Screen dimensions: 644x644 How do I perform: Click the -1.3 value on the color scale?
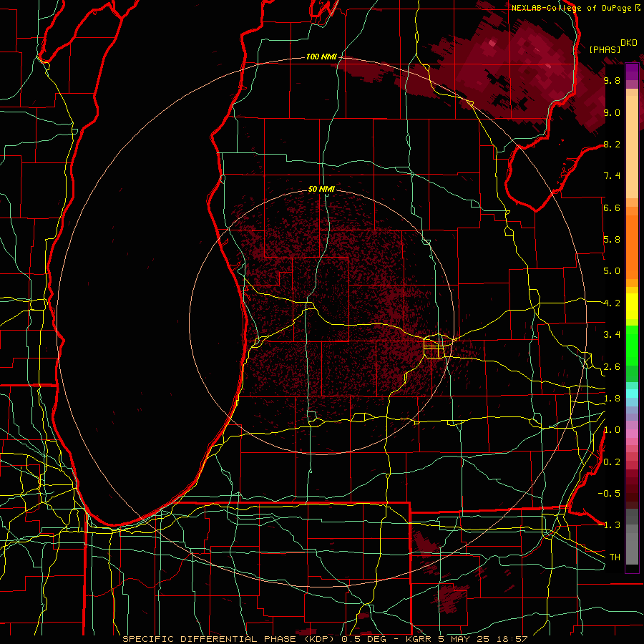(x=609, y=525)
